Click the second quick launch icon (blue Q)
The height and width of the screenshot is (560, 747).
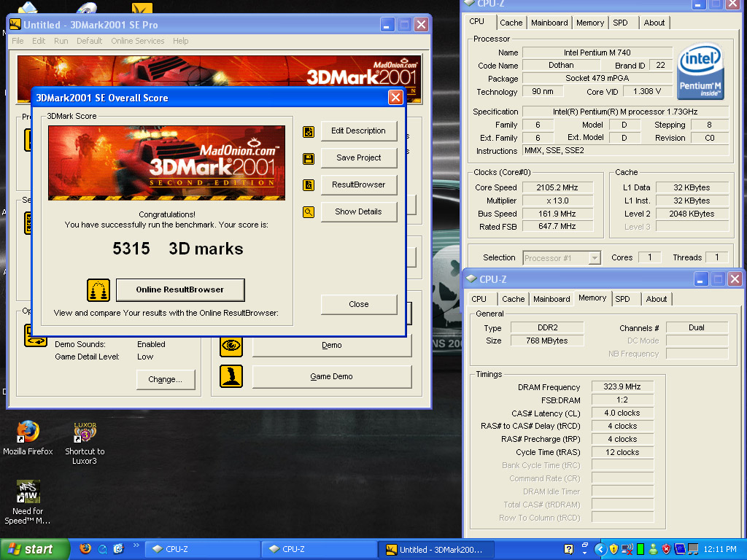tap(102, 549)
